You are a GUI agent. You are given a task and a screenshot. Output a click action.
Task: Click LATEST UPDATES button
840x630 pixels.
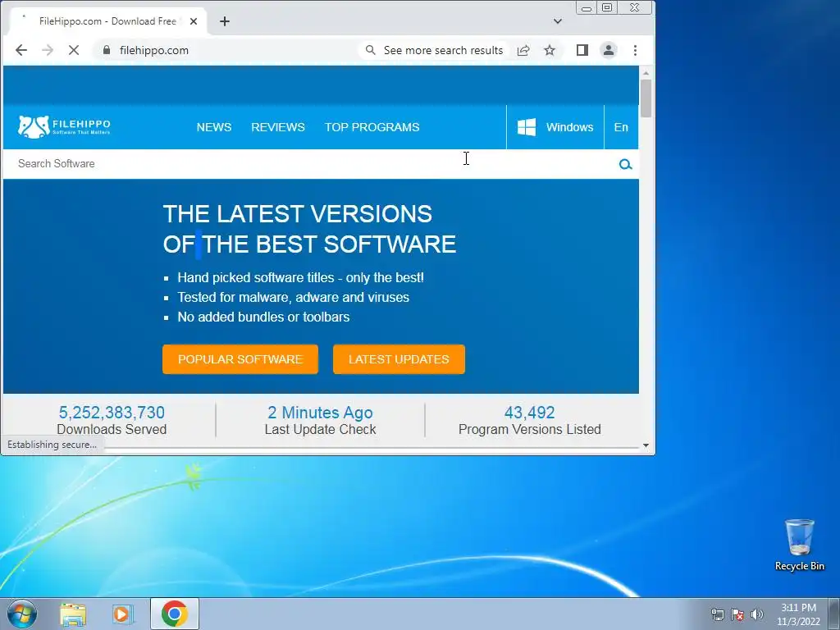click(399, 359)
